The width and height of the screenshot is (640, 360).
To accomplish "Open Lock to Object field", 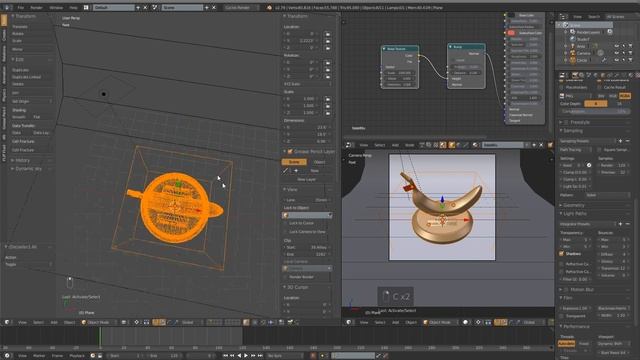I will [307, 215].
